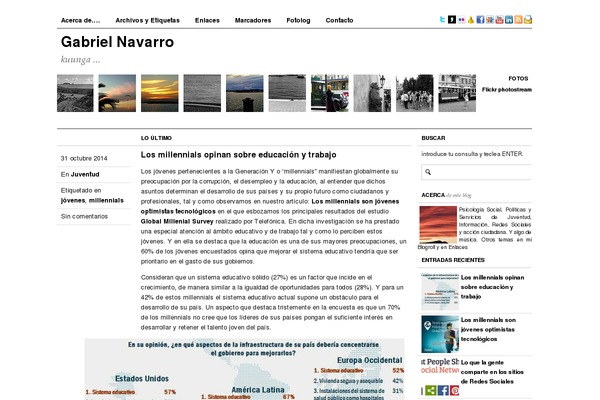Subscribe via the orange RSS feed icon

(518, 20)
